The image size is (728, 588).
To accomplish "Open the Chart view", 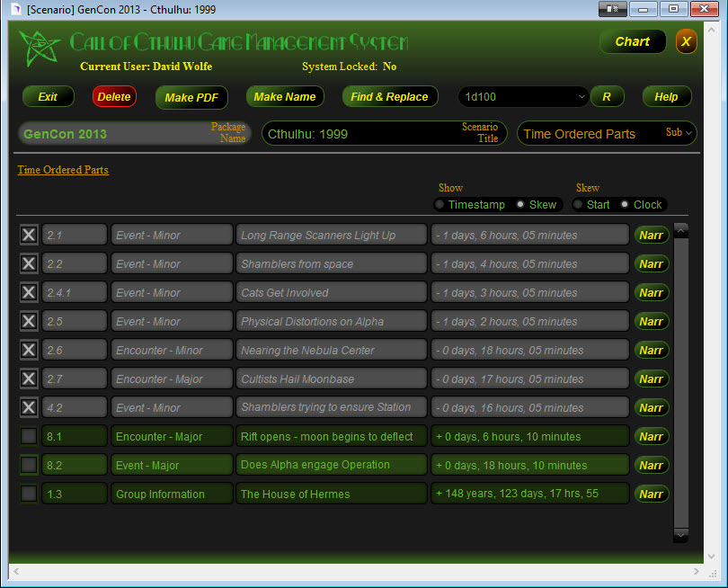I will click(633, 41).
